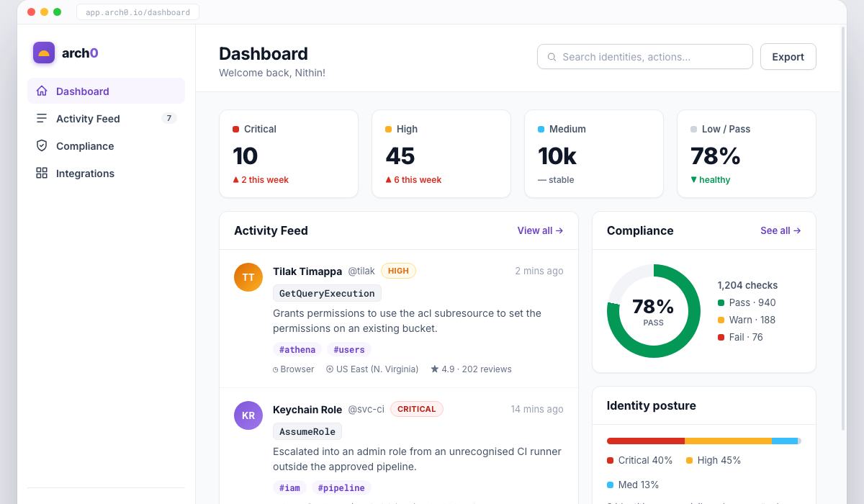Click the Export button

point(788,57)
